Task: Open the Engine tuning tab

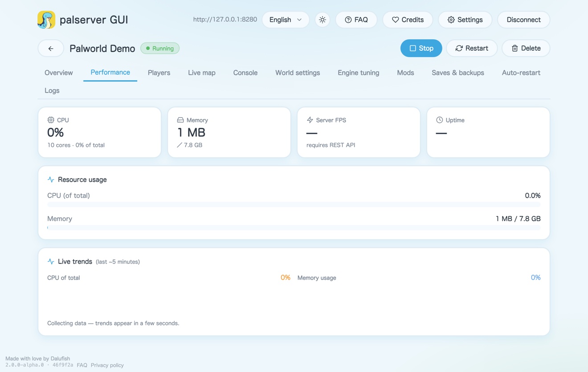Action: click(359, 73)
